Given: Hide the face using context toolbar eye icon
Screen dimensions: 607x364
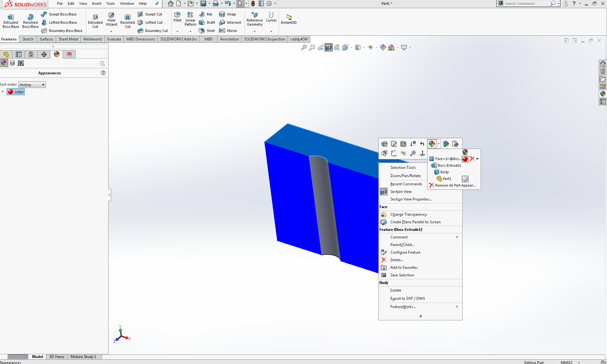Looking at the screenshot, I should 403,153.
